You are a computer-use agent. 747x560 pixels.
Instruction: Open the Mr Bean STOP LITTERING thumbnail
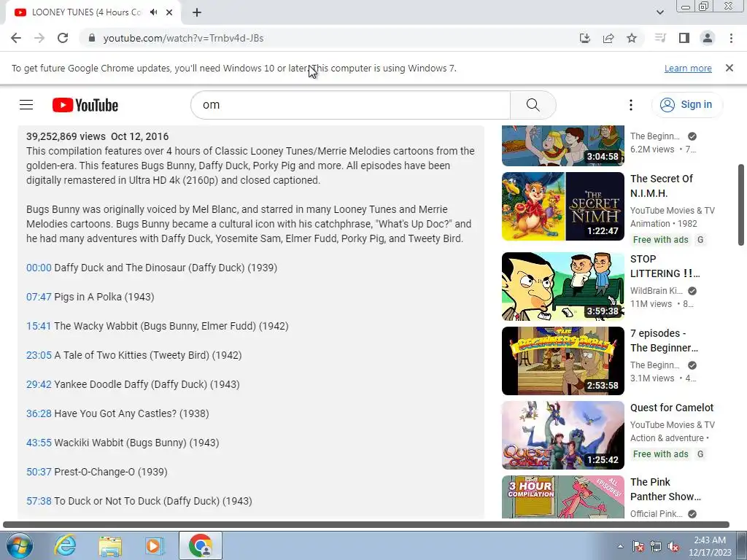pyautogui.click(x=562, y=286)
